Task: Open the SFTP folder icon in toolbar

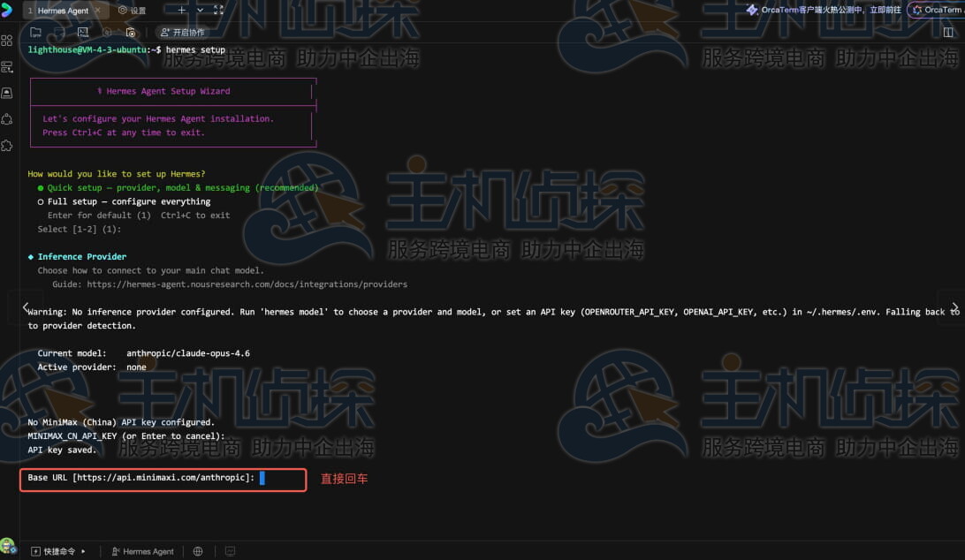Action: point(36,32)
